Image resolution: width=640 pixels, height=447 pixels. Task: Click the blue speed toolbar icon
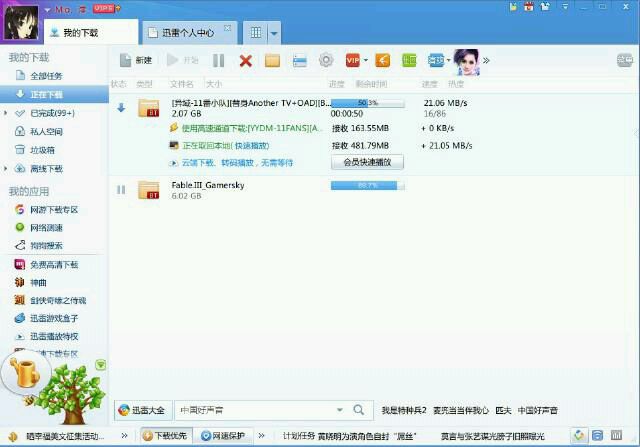click(436, 60)
